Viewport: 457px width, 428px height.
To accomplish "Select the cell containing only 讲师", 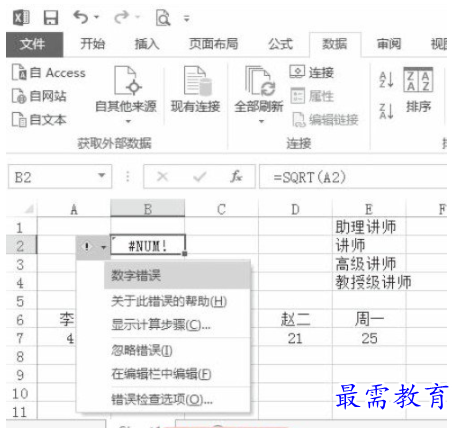I will 369,246.
